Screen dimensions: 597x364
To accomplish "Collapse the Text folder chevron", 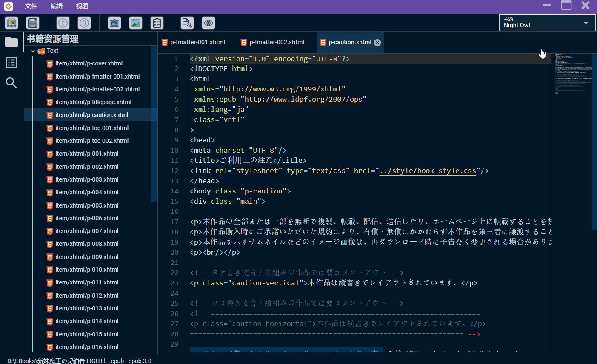I will tap(33, 51).
